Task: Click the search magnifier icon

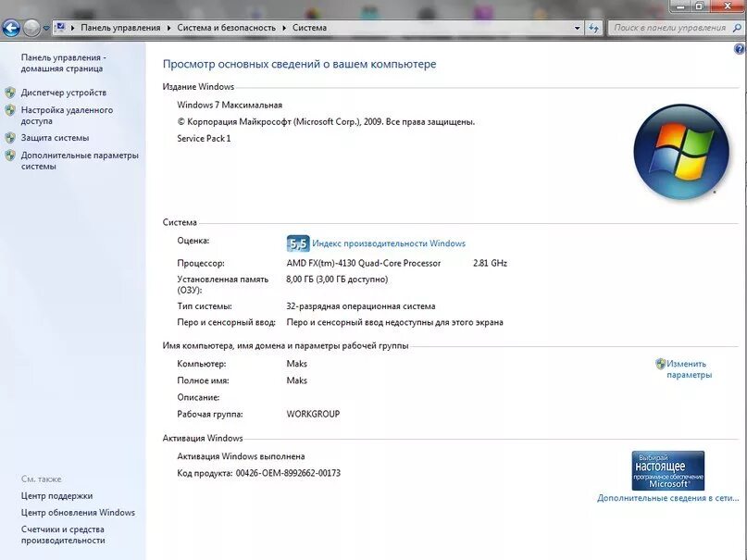Action: click(737, 28)
